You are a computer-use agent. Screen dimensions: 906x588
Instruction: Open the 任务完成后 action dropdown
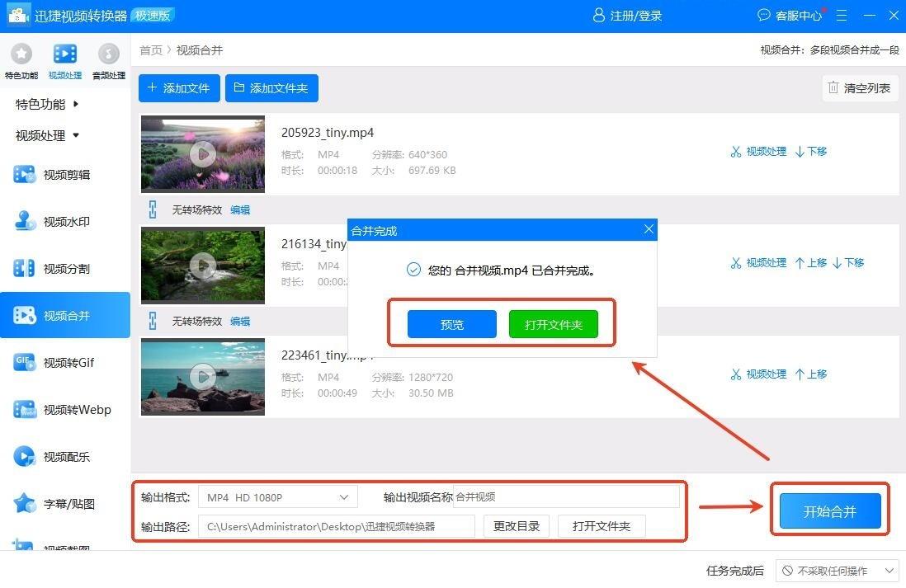pyautogui.click(x=837, y=571)
